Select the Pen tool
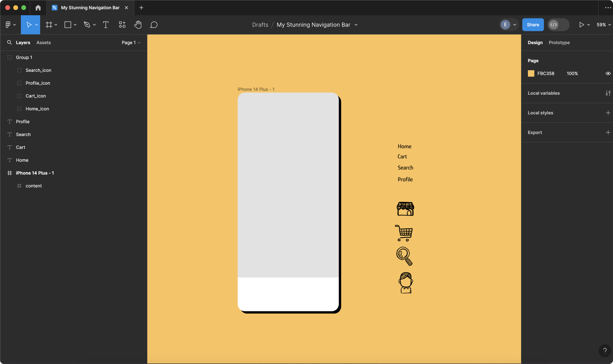613x364 pixels. tap(87, 25)
